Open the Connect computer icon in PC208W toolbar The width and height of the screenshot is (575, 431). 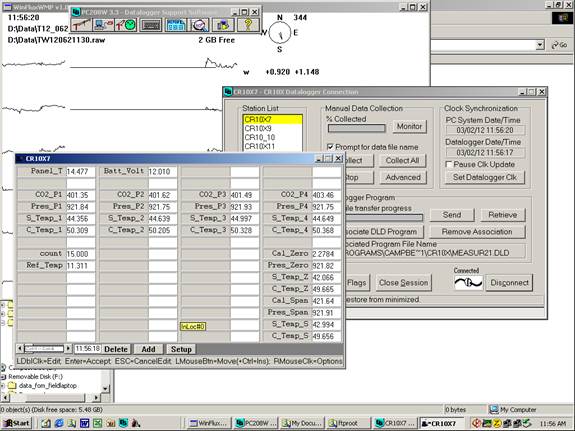103,25
